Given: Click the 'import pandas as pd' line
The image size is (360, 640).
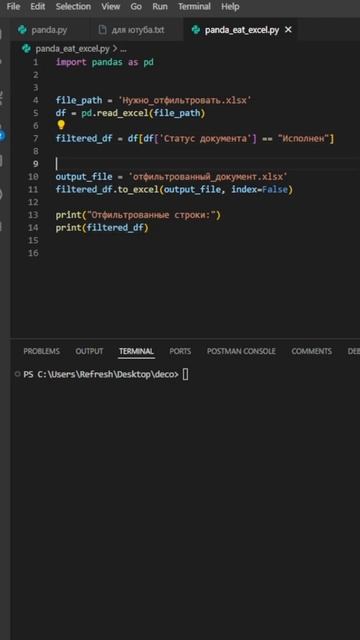Looking at the screenshot, I should 104,62.
